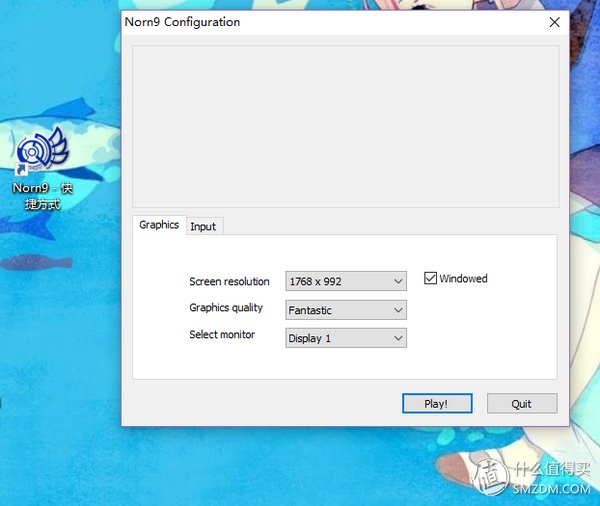Expand the Screen resolution dropdown arrow
This screenshot has height=506, width=600.
pos(398,282)
